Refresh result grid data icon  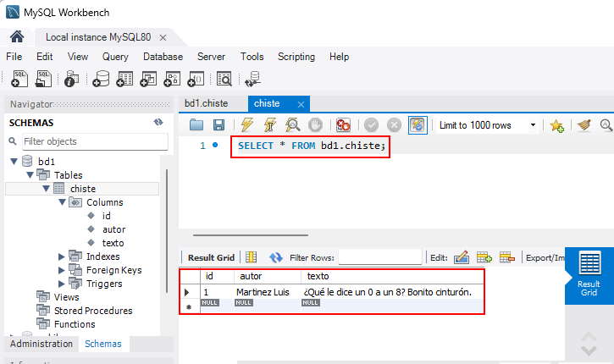(x=276, y=257)
